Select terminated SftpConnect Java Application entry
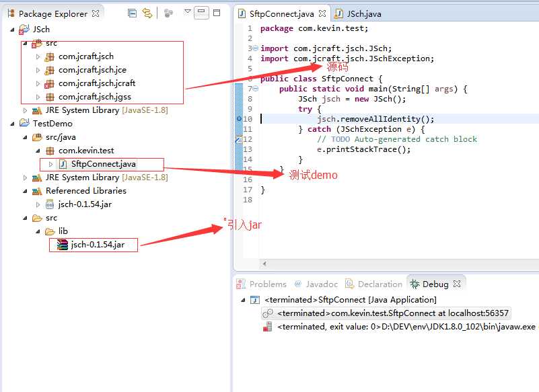This screenshot has width=539, height=392. pos(351,300)
